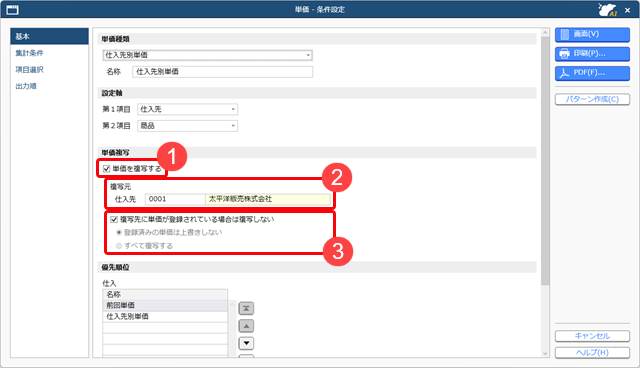Click the 仕入先 code field 0001

[x=175, y=199]
